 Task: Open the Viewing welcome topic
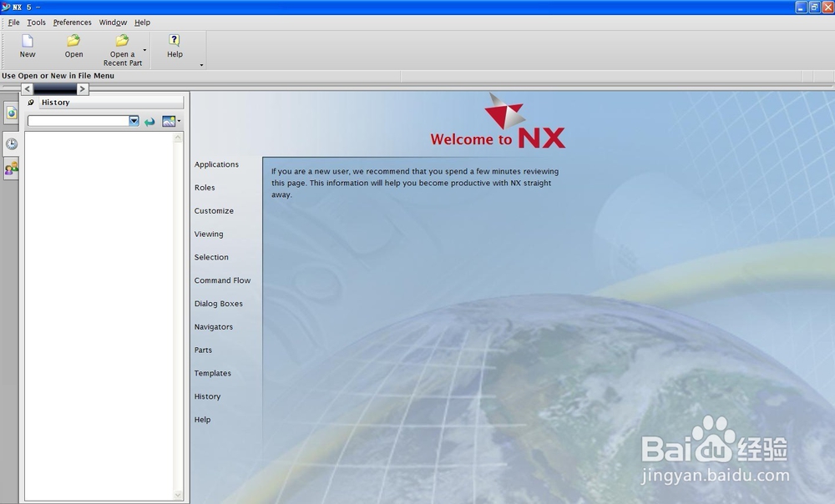(208, 234)
